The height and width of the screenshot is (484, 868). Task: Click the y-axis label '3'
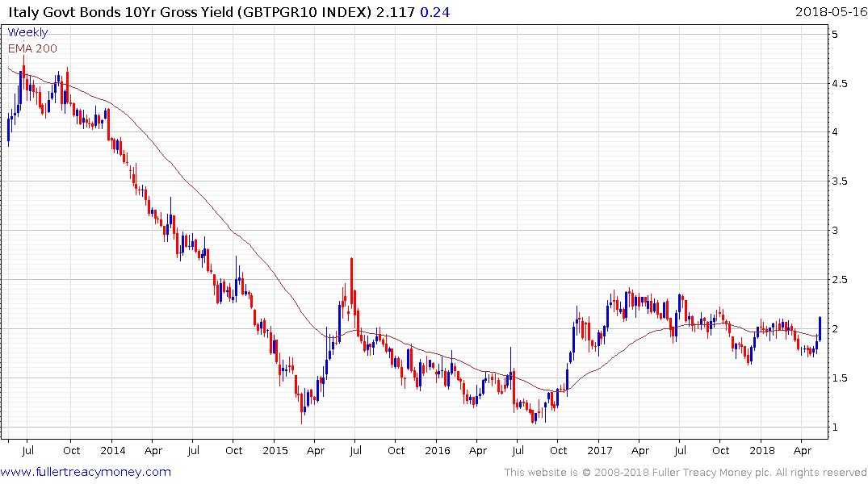[835, 230]
